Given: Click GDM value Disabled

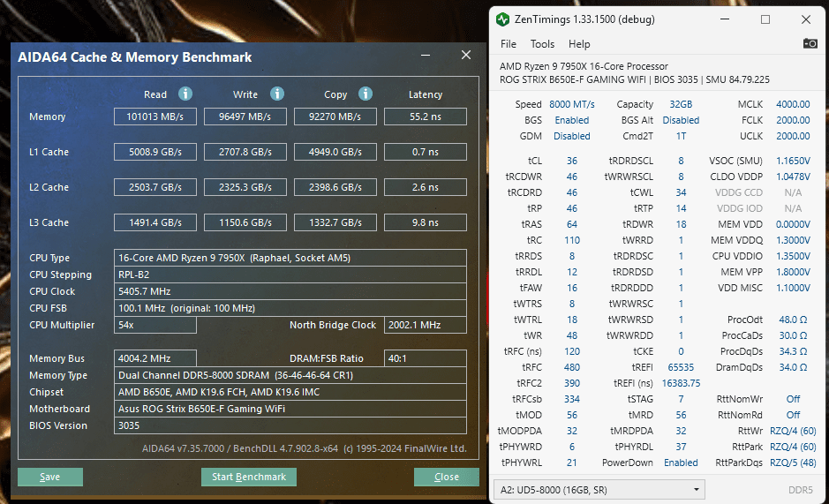Looking at the screenshot, I should pos(571,136).
